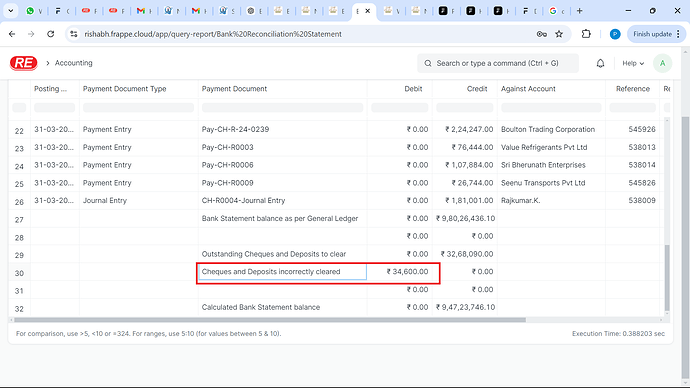Screen dimensions: 690x388
Task: Focus the Credit filter field
Action: pos(465,107)
